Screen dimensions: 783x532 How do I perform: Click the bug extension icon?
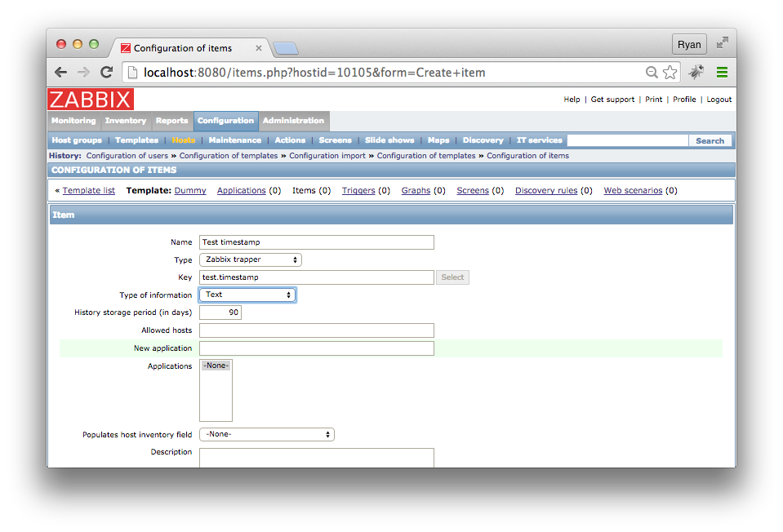coord(696,73)
